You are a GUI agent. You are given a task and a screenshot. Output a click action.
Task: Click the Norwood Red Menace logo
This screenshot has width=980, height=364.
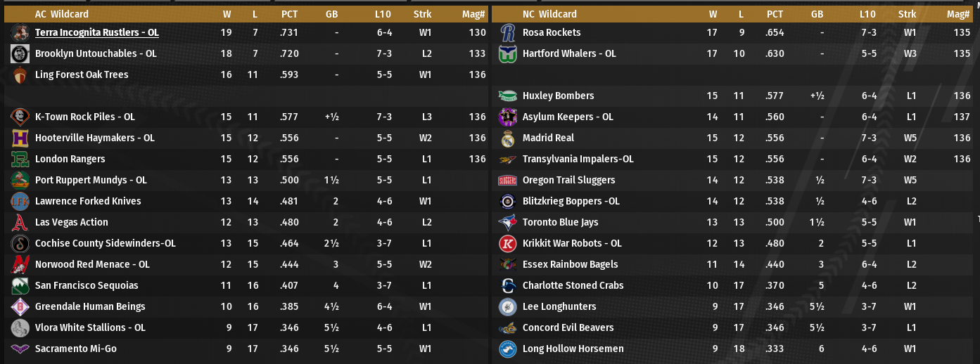point(20,264)
